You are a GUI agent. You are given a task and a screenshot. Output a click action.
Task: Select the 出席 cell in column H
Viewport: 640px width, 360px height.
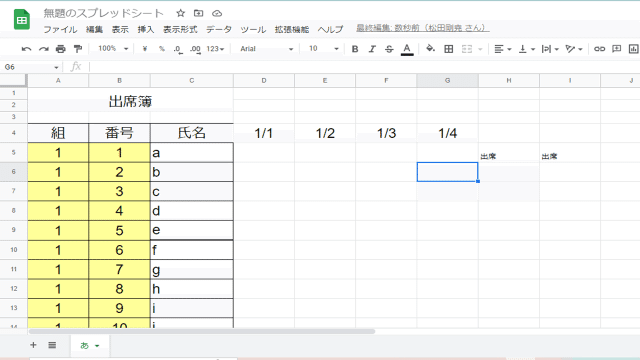tap(509, 153)
